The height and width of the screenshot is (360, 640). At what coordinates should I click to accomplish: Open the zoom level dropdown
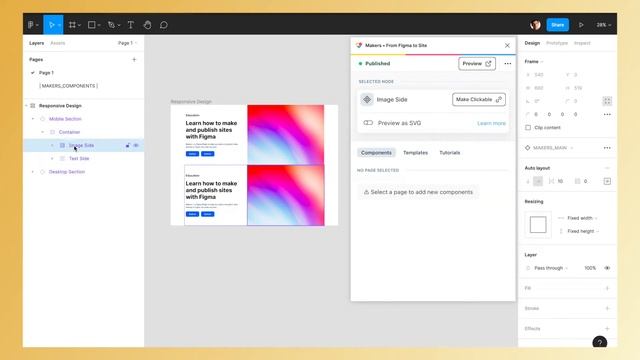coord(603,25)
